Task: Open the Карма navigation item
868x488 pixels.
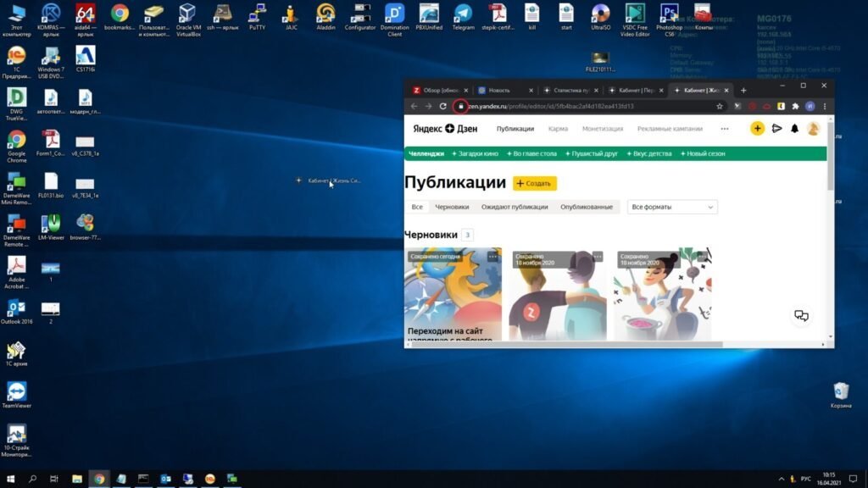Action: coord(558,129)
